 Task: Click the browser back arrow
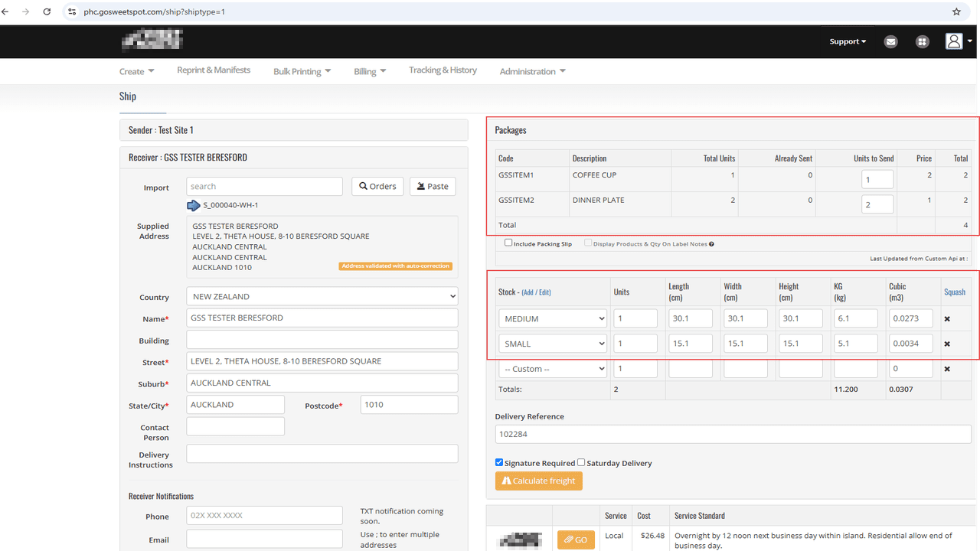(6, 12)
